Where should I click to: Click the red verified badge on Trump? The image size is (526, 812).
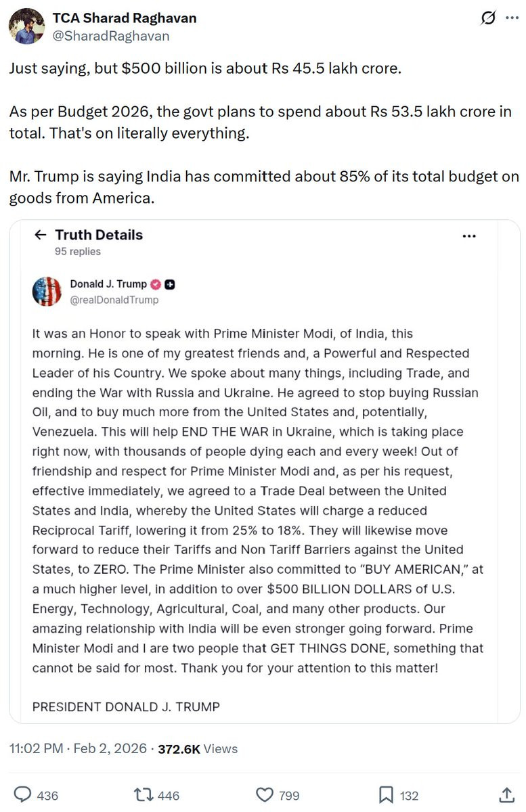point(154,284)
